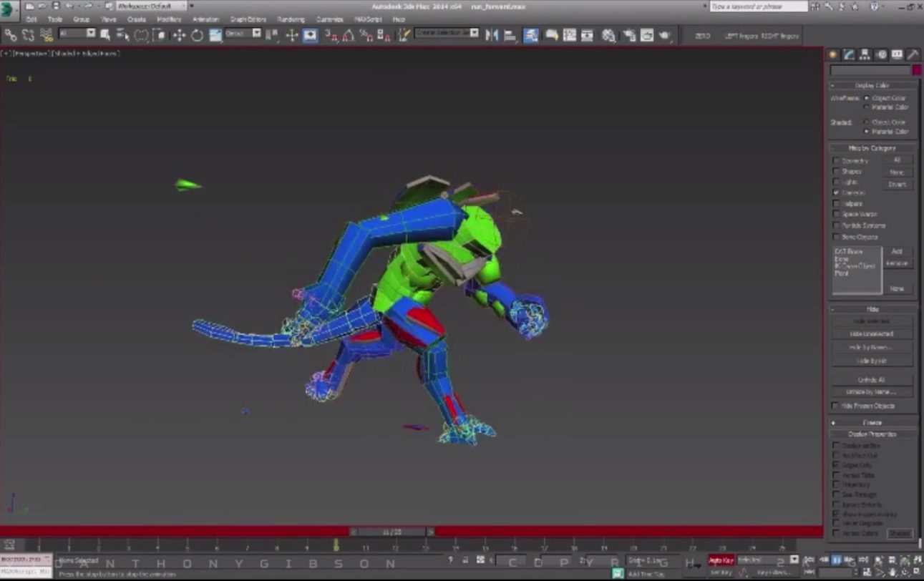924x581 pixels.
Task: Click the Invert button in Hide by Category
Action: tap(897, 185)
